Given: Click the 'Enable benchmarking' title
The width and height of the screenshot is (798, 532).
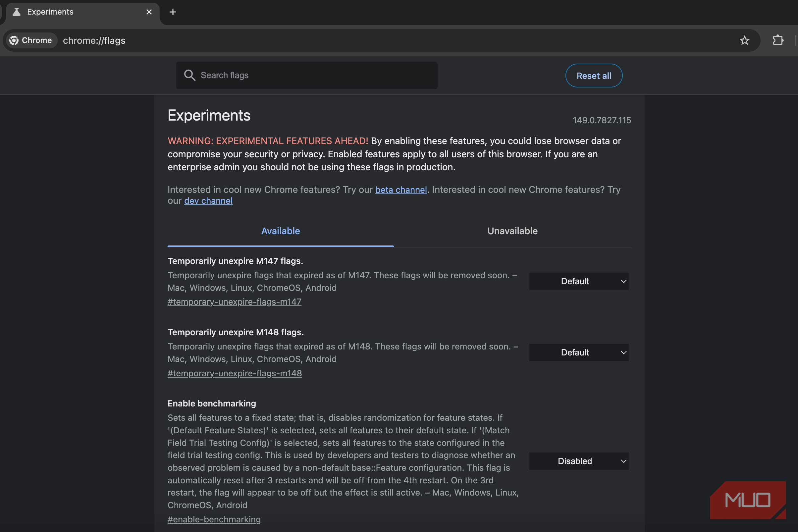Looking at the screenshot, I should coord(212,403).
